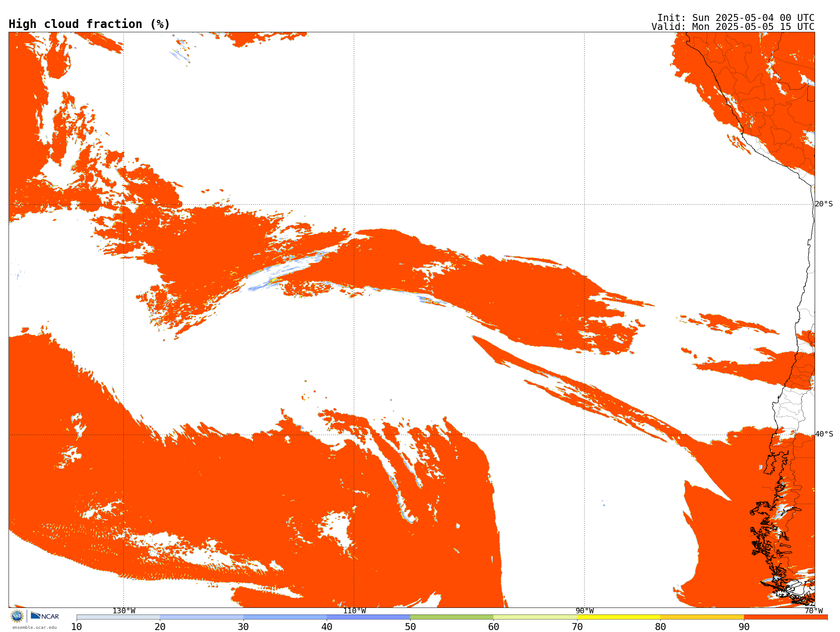
Task: Click the 90°W longitude label
Action: 584,611
